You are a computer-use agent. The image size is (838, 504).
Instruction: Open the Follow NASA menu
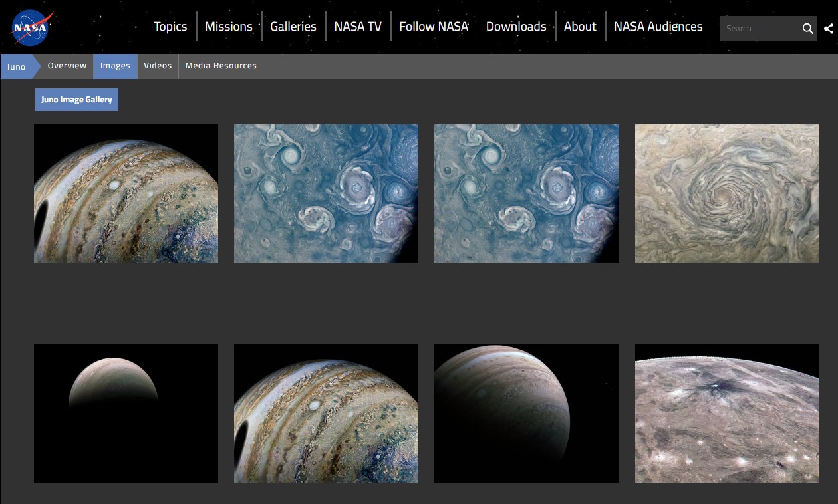click(434, 27)
